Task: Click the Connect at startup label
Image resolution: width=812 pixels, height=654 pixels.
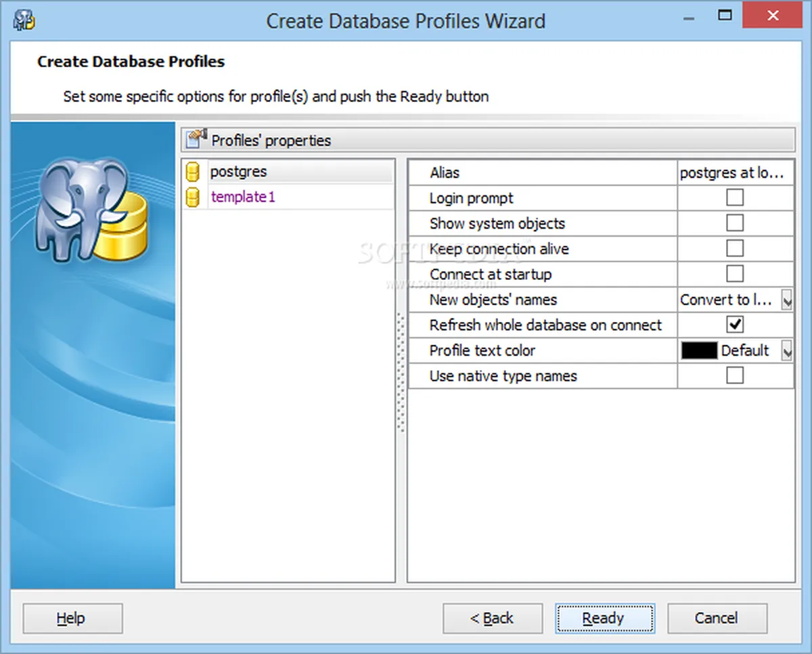Action: click(x=491, y=275)
